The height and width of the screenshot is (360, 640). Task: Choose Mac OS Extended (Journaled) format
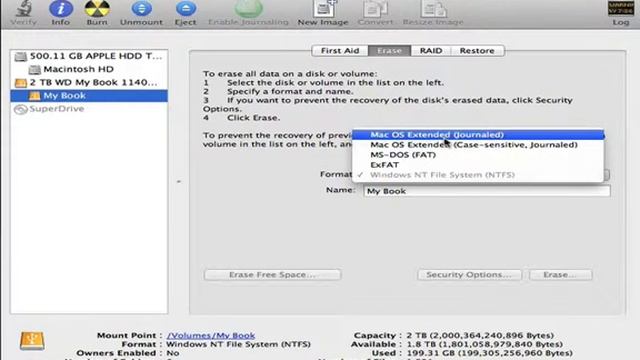478,135
